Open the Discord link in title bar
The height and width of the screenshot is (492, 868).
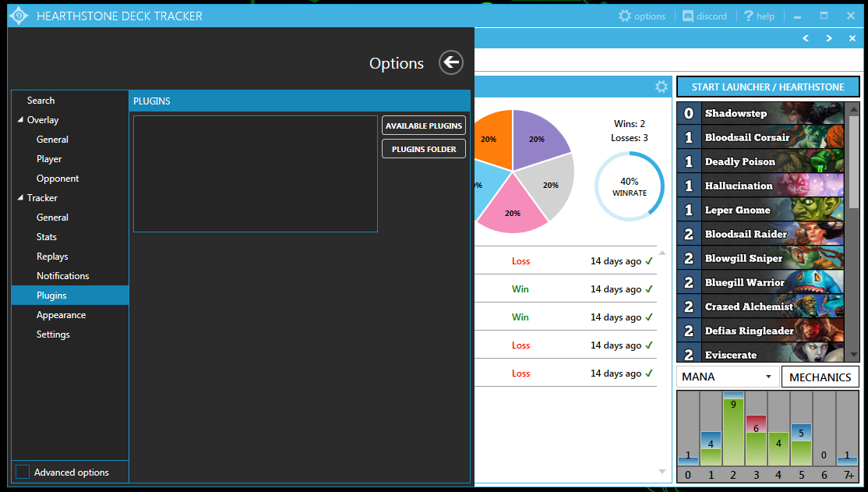(704, 16)
